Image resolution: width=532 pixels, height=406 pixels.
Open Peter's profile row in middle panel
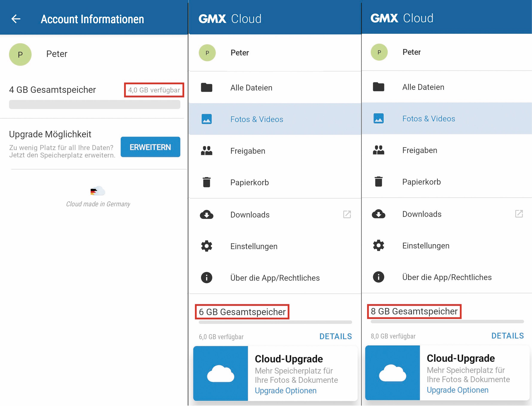pyautogui.click(x=239, y=53)
